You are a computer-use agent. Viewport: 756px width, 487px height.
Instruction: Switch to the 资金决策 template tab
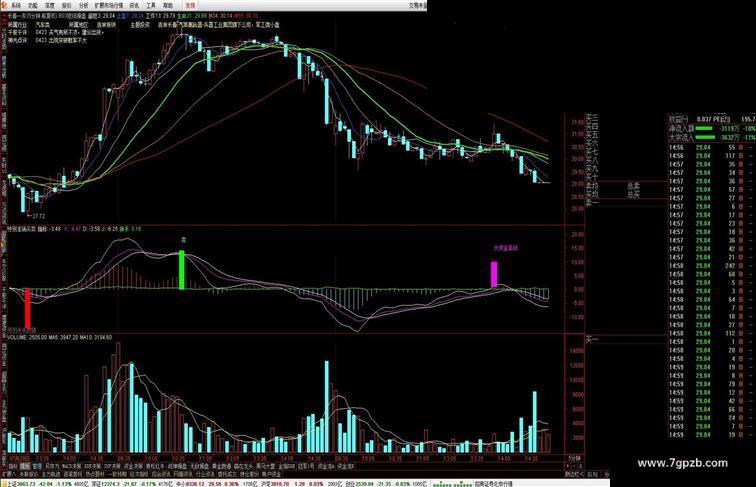133,467
